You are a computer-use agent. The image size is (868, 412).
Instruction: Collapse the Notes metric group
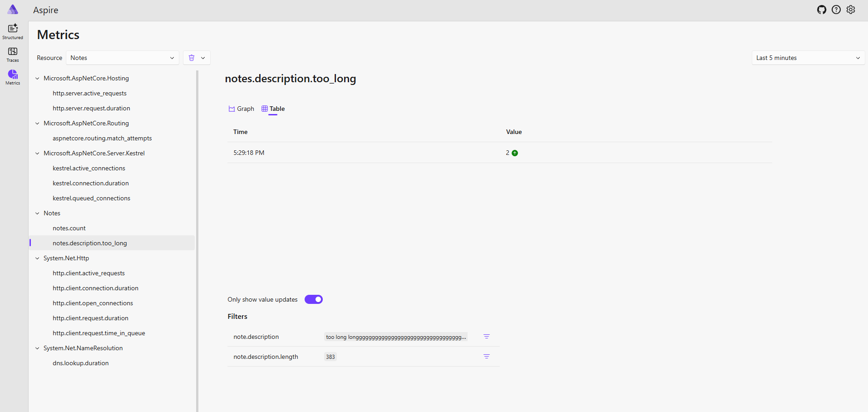click(37, 213)
